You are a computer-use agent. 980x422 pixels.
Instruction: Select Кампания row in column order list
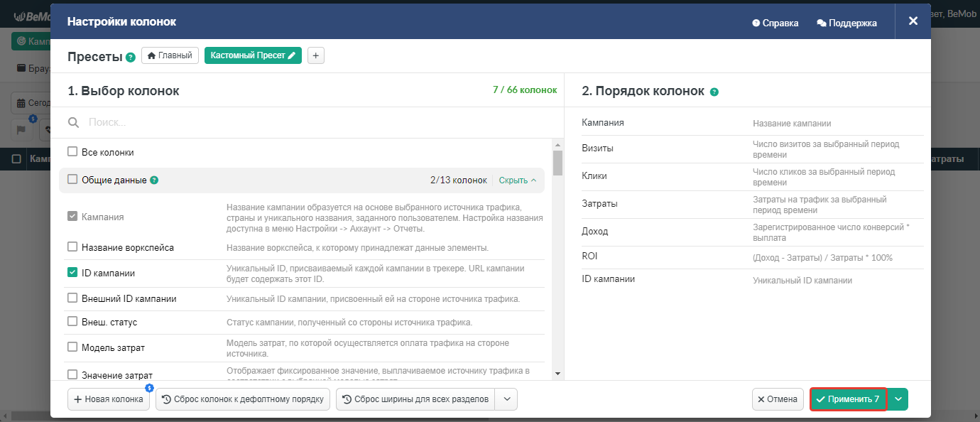[753, 123]
